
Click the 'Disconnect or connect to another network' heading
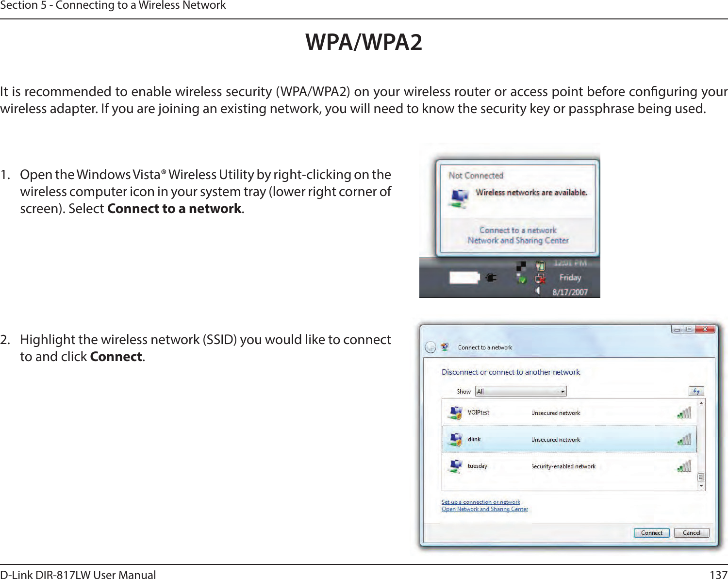[511, 372]
